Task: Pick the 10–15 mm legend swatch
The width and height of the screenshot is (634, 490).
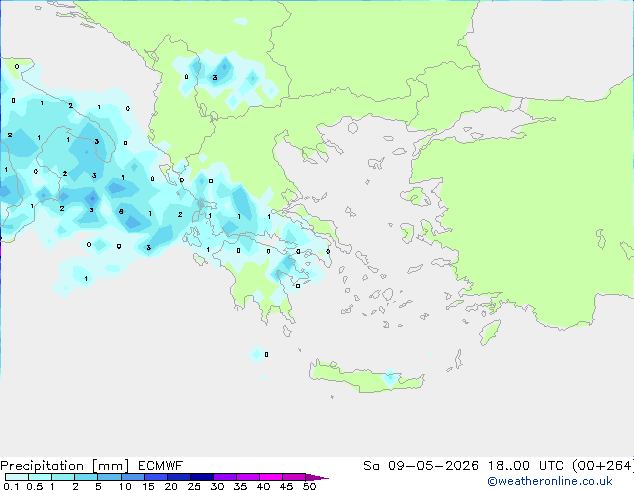Action: click(132, 477)
